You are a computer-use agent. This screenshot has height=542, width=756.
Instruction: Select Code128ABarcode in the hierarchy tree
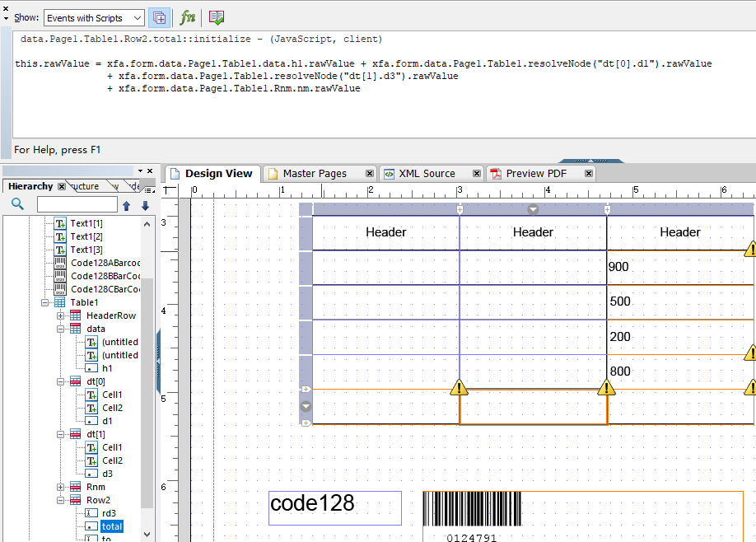105,263
